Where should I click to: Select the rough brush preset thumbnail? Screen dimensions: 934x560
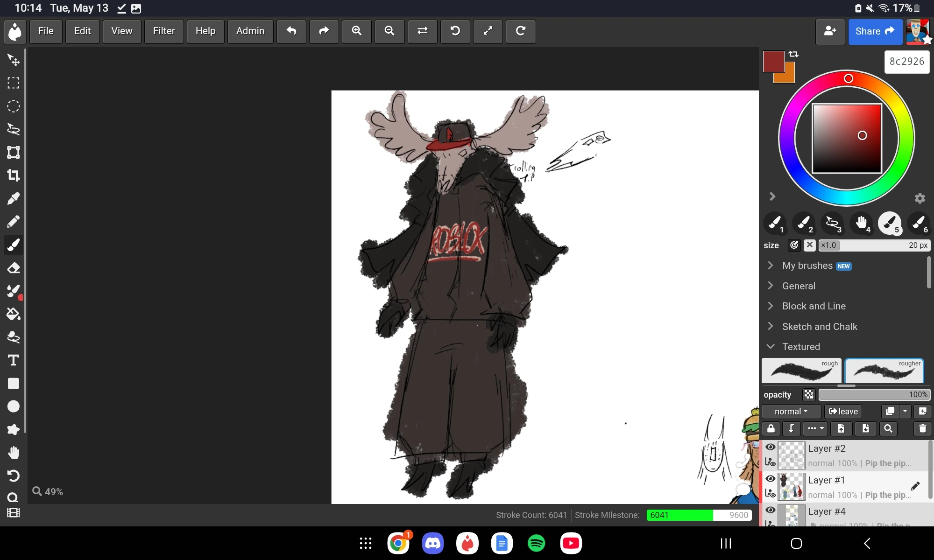click(x=800, y=371)
